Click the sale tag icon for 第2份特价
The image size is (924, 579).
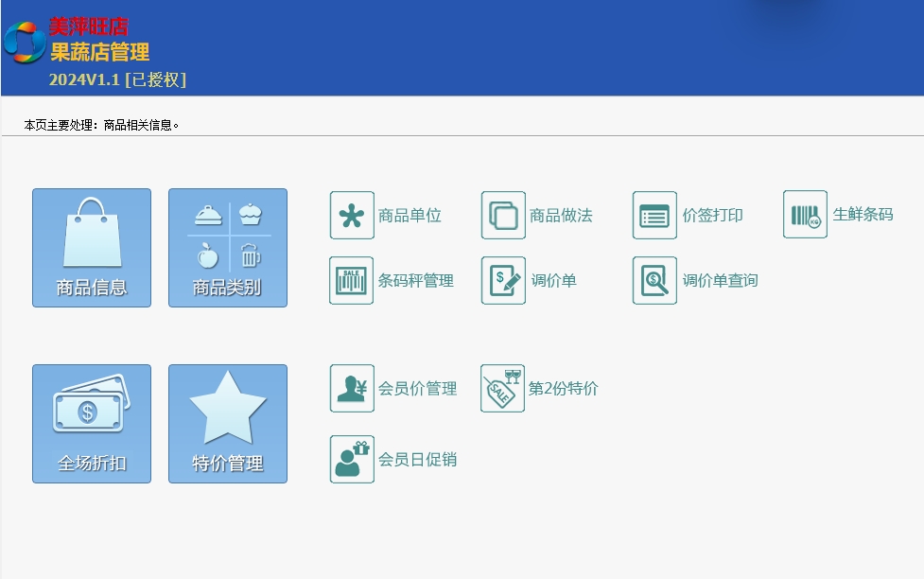click(x=502, y=388)
